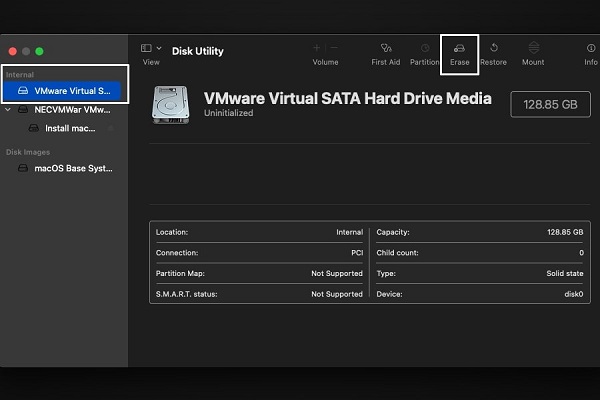Zoom the window with green button
The image size is (600, 400).
[x=39, y=51]
